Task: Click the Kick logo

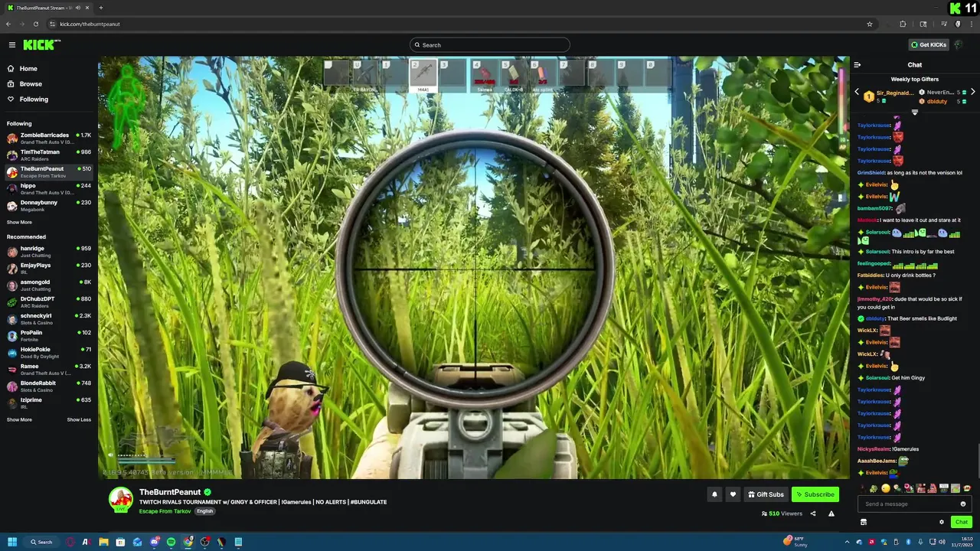Action: point(41,45)
